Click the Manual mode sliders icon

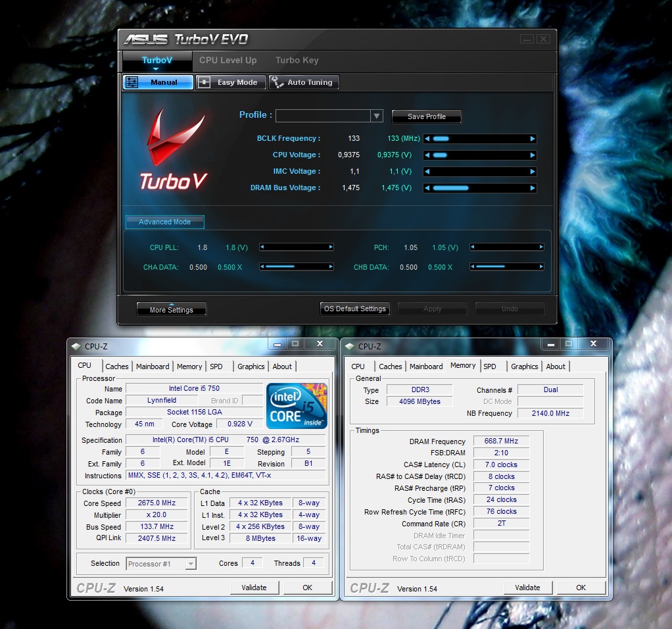pyautogui.click(x=132, y=82)
